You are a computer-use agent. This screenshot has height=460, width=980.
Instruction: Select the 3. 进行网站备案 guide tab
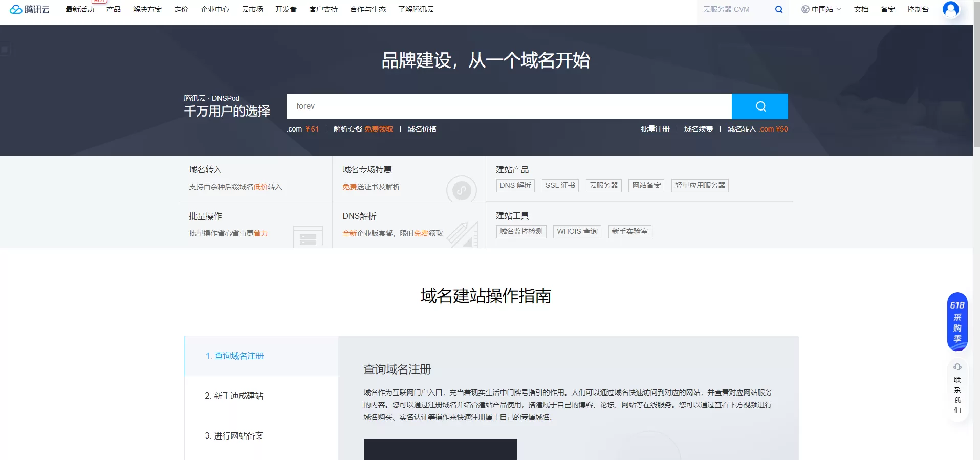(262, 435)
